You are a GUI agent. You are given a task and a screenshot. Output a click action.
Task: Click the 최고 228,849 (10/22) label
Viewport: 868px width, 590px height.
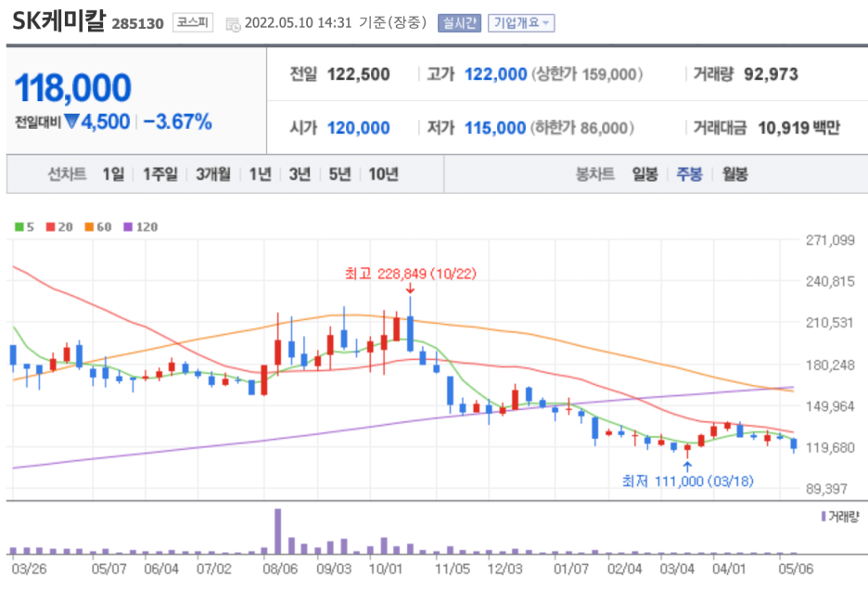point(410,274)
